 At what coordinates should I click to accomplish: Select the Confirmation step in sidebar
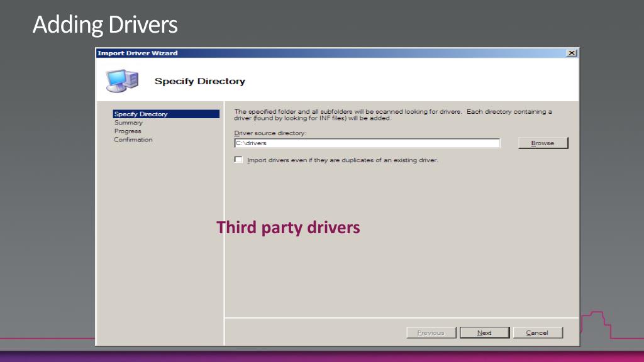click(133, 140)
